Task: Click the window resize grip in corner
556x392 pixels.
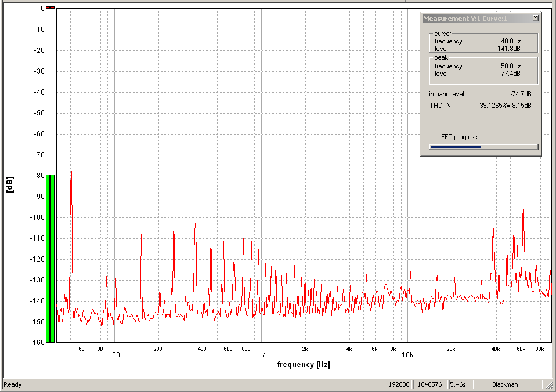Action: pyautogui.click(x=550, y=385)
